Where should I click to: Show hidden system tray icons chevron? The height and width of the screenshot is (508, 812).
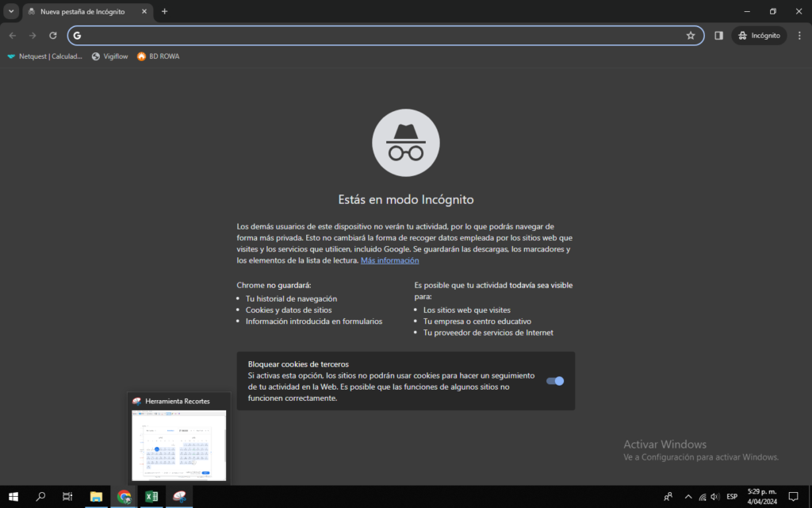[688, 497]
